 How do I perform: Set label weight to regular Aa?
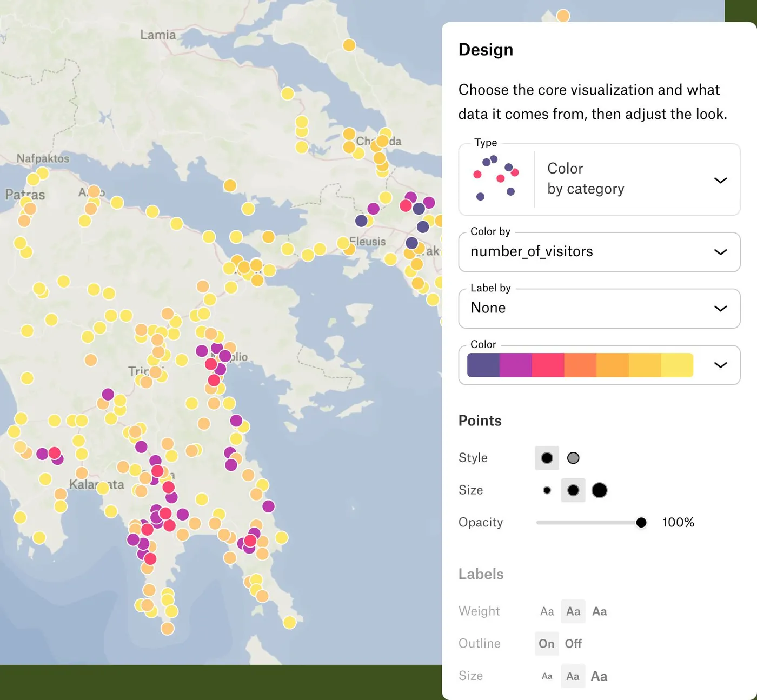point(573,611)
